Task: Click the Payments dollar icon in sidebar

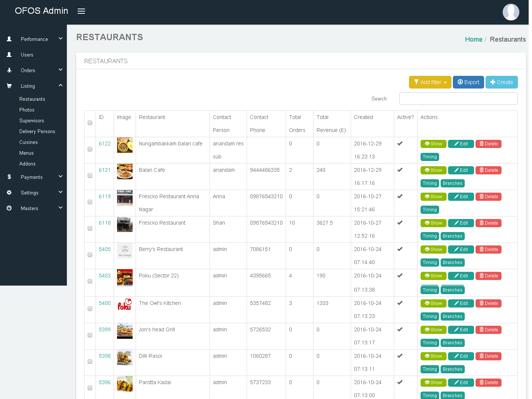Action: [9, 177]
